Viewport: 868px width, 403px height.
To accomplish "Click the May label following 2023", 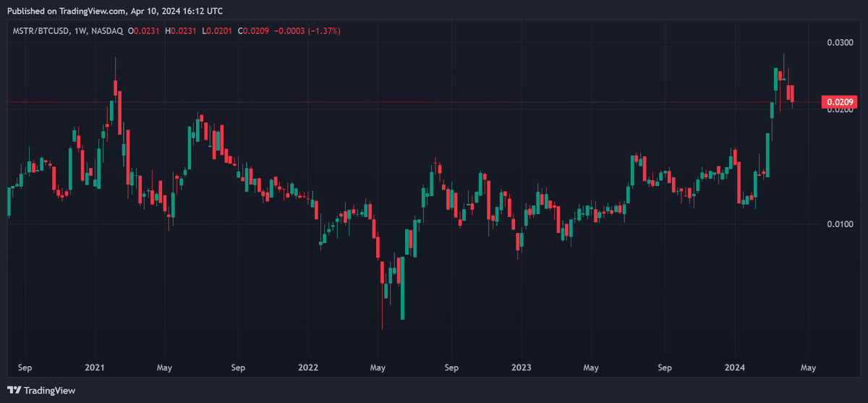I will tap(591, 368).
